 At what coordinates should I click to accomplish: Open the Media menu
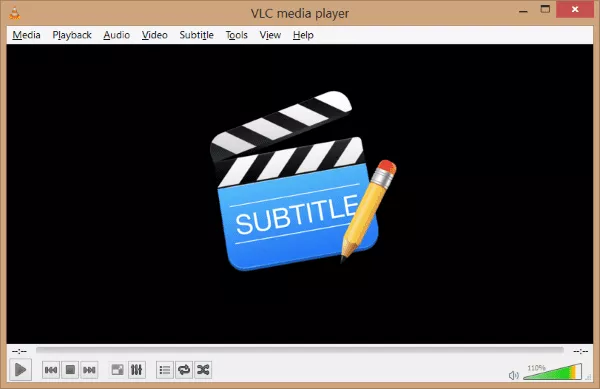pos(26,35)
